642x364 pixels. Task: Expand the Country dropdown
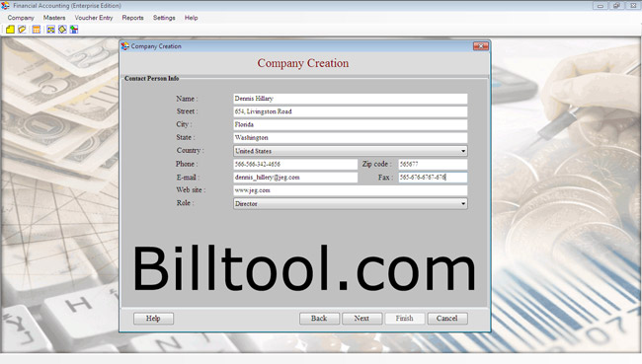pos(463,151)
